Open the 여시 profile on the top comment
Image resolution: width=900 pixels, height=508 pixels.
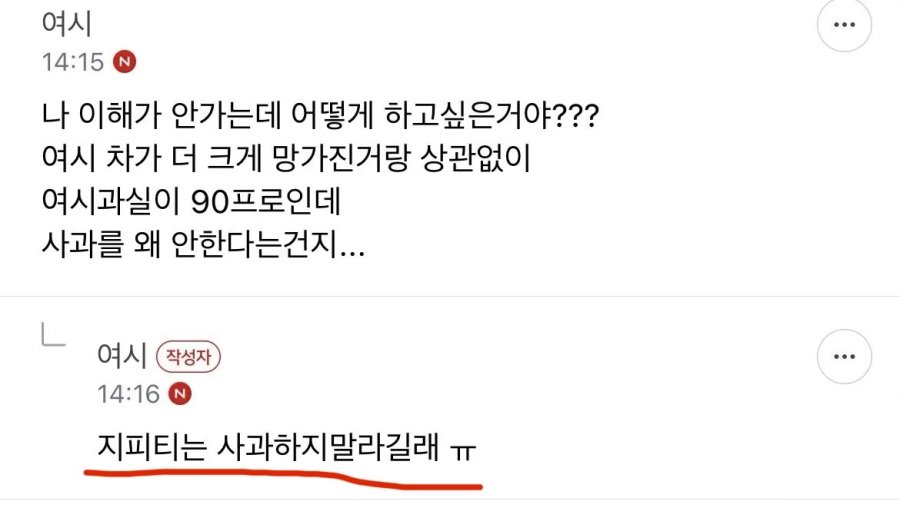[67, 24]
